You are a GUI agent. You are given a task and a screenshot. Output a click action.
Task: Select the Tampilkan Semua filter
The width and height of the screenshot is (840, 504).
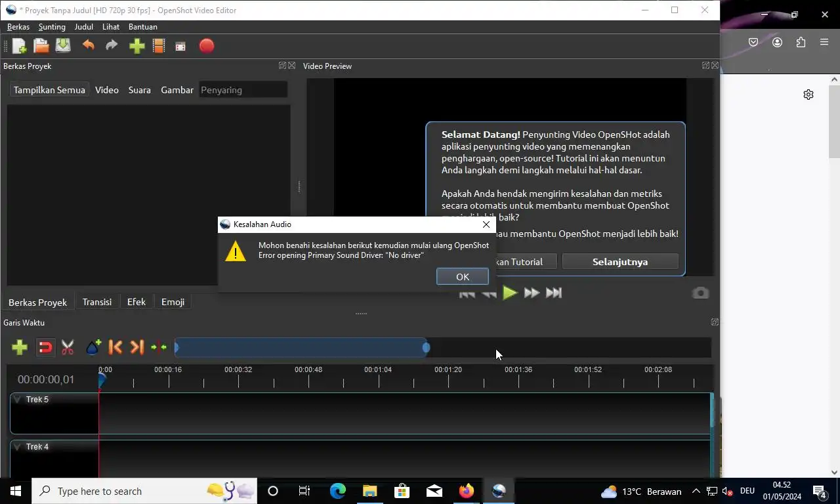49,90
